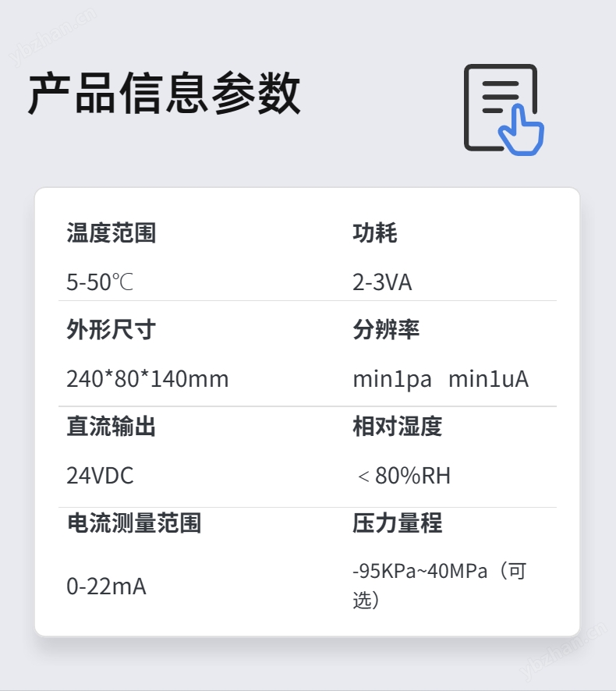
Task: Select the 功耗 label
Action: point(375,232)
